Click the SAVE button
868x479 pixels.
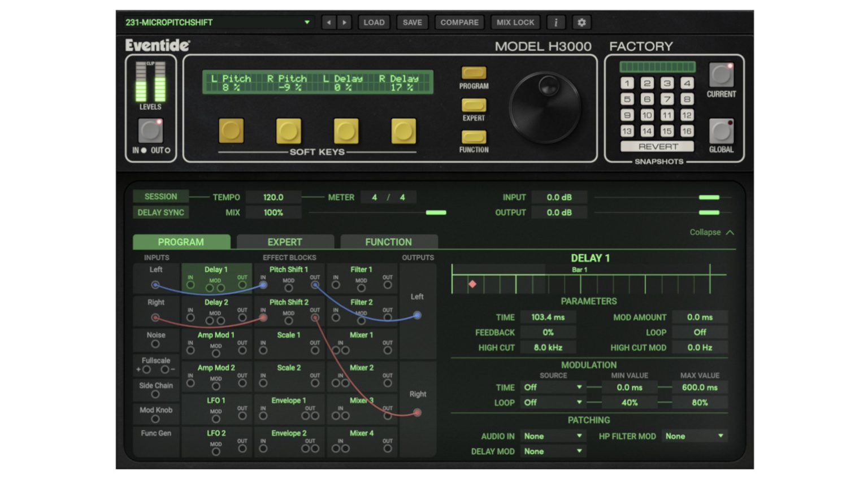click(x=412, y=22)
